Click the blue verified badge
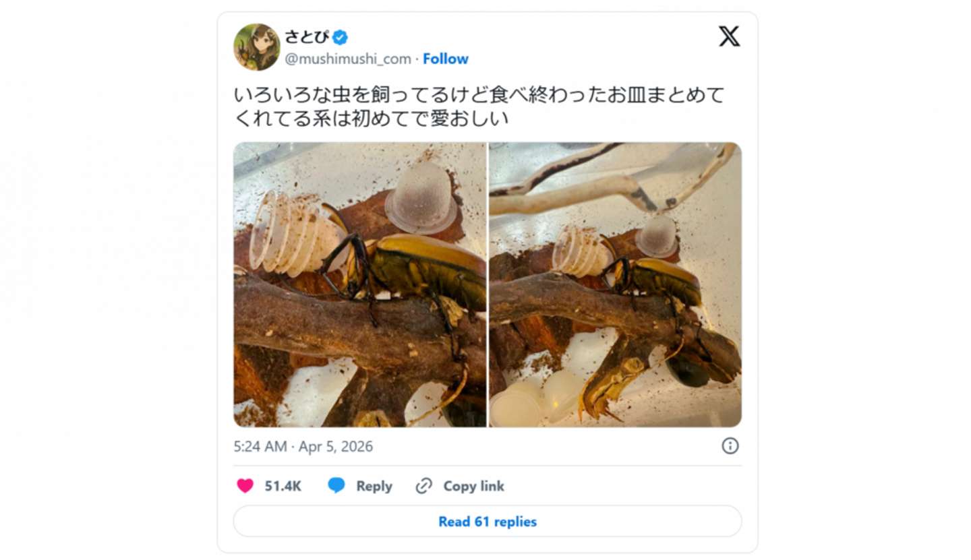The width and height of the screenshot is (971, 560). [340, 37]
